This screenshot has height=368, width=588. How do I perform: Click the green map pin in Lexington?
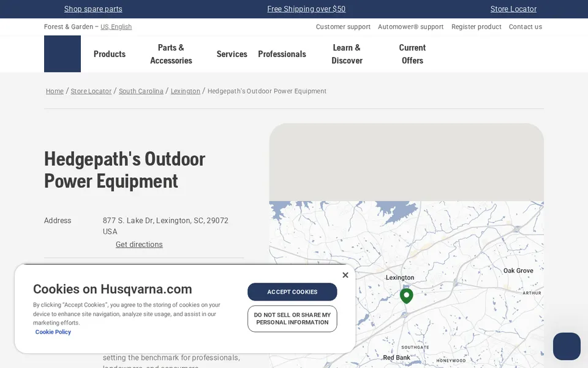pyautogui.click(x=407, y=296)
